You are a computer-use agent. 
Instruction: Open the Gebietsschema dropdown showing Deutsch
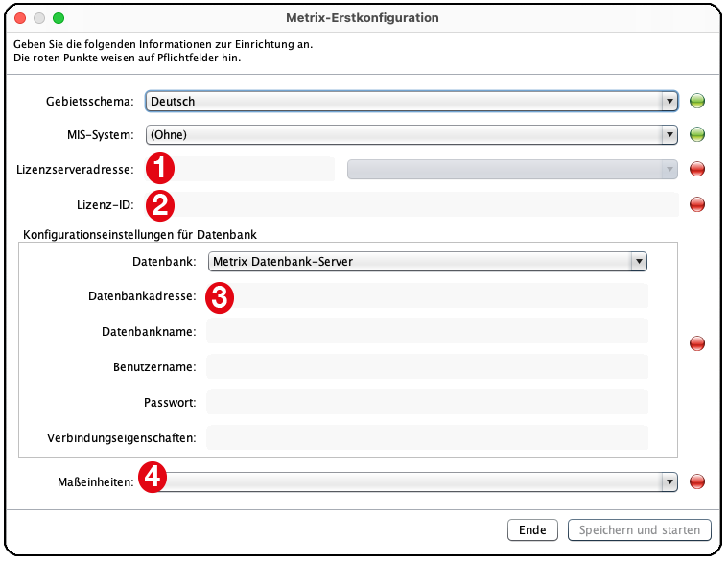click(x=411, y=101)
